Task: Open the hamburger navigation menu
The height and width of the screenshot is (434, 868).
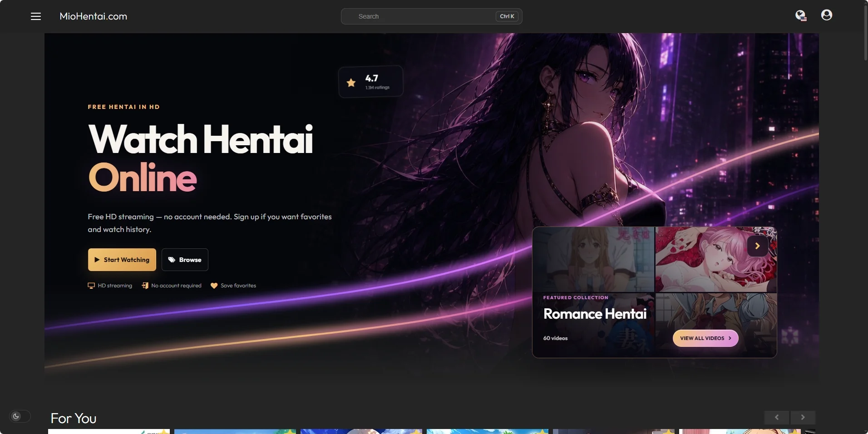Action: coord(36,16)
